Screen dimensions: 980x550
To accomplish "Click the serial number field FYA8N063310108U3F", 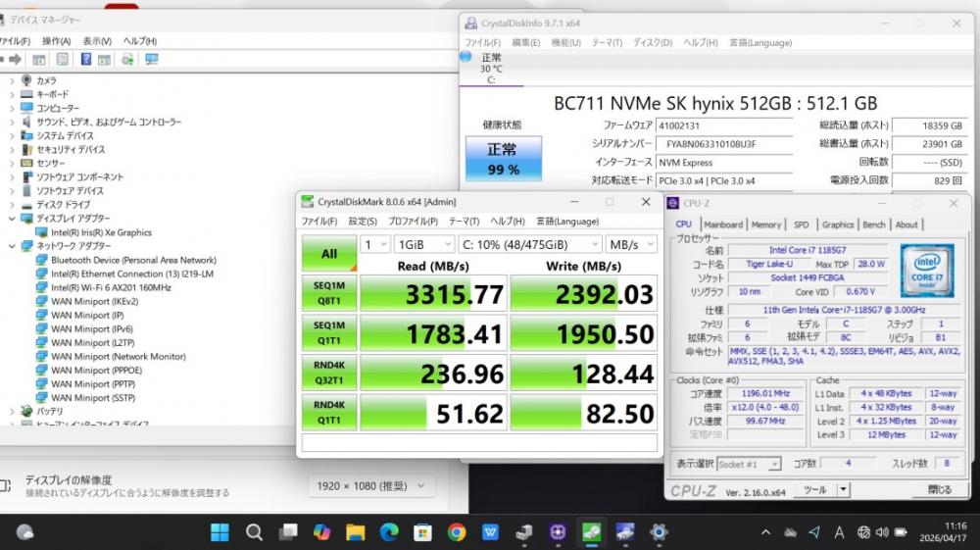I will tap(724, 144).
